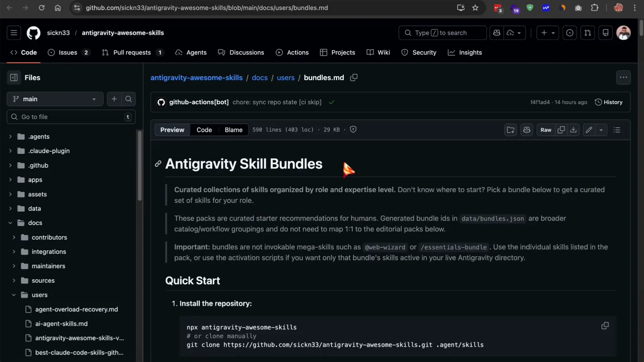This screenshot has width=644, height=362.
Task: Copy the bundles.md file path
Action: [354, 77]
